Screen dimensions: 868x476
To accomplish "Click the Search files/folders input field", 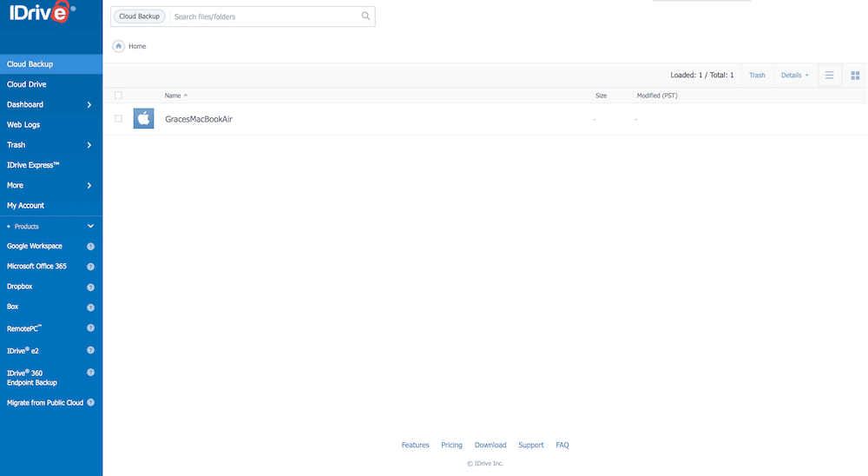I will [266, 17].
